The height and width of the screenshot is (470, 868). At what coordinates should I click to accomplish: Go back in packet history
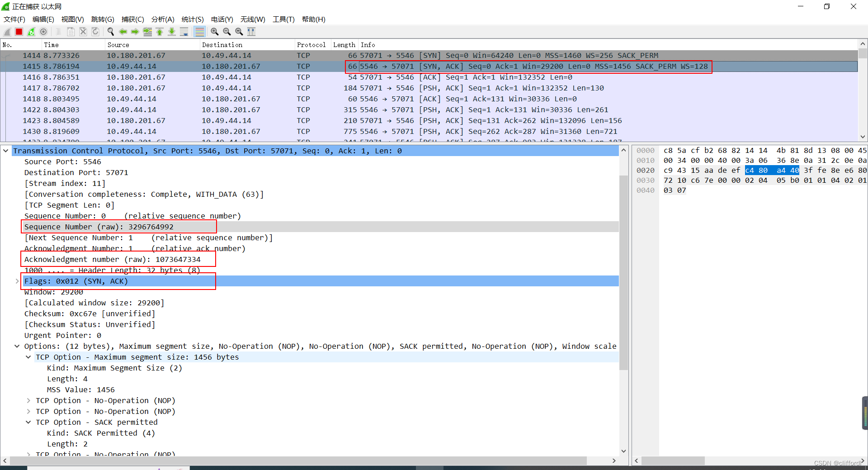tap(123, 32)
